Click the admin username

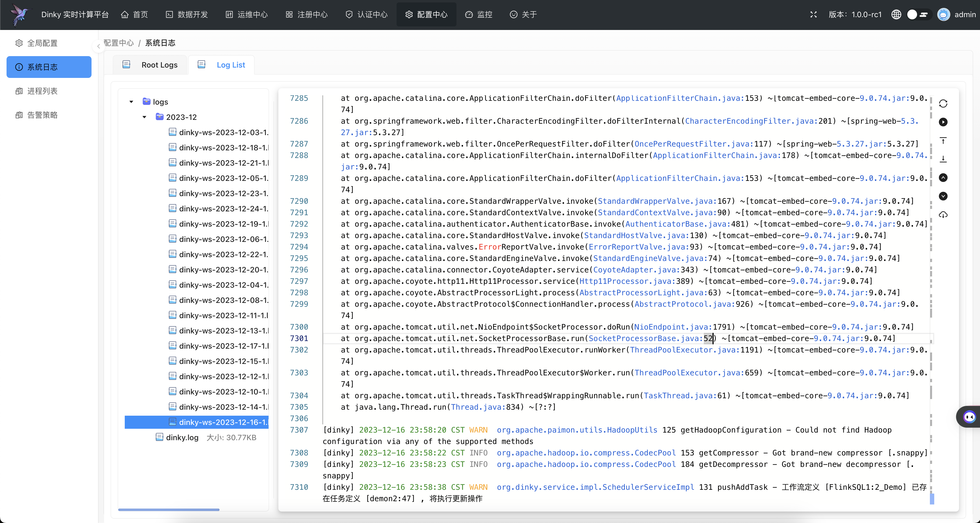coord(965,14)
